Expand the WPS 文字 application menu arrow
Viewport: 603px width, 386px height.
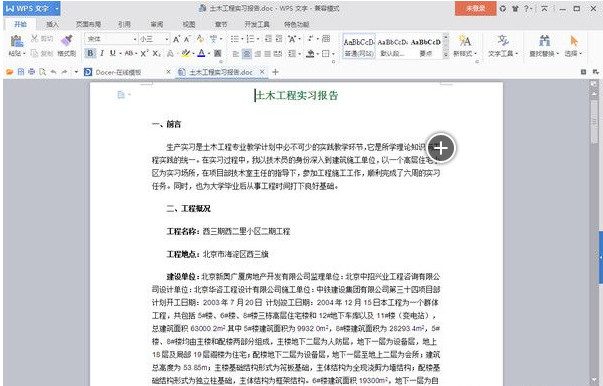coord(57,8)
